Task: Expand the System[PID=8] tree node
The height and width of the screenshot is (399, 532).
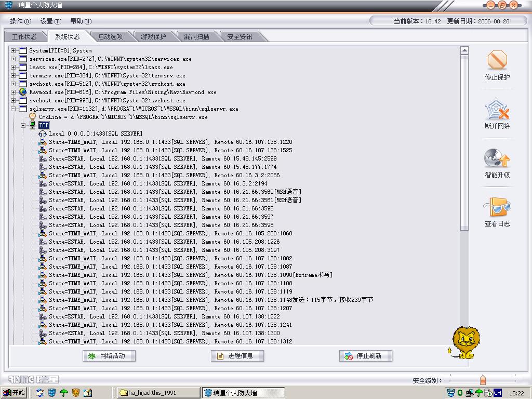Action: [x=13, y=50]
